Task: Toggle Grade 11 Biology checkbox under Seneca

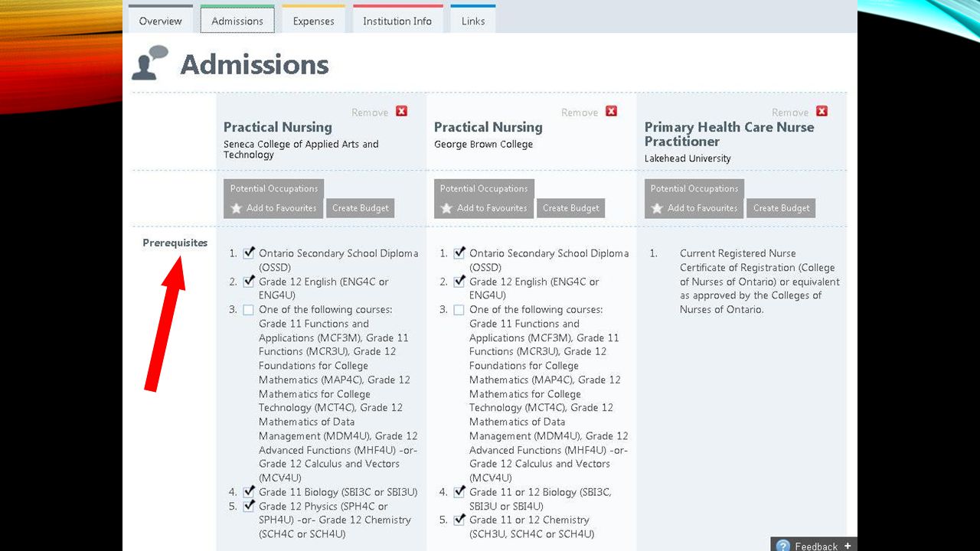Action: click(x=248, y=492)
